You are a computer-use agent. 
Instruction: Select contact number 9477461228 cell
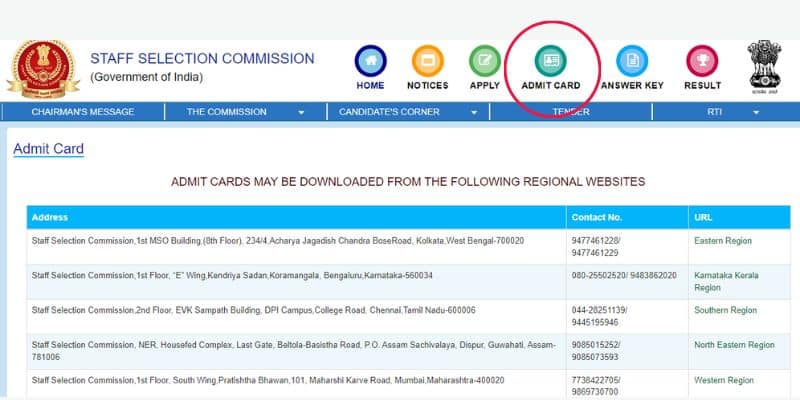point(627,247)
